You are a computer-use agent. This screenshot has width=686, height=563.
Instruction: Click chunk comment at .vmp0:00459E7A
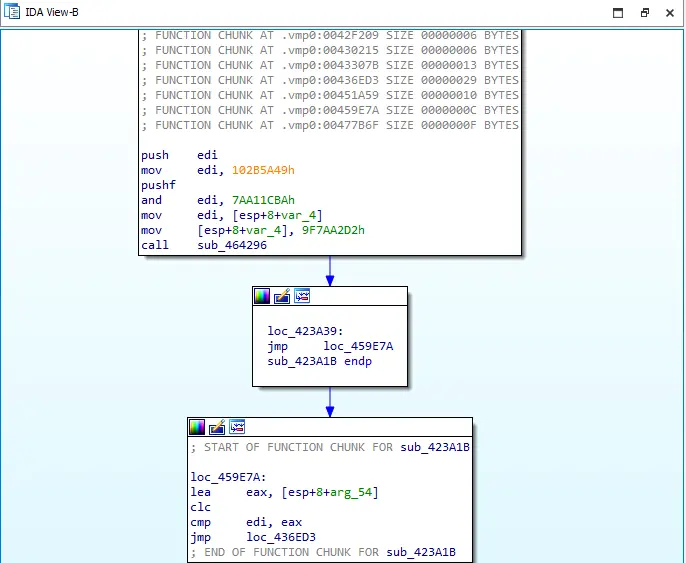(x=330, y=110)
